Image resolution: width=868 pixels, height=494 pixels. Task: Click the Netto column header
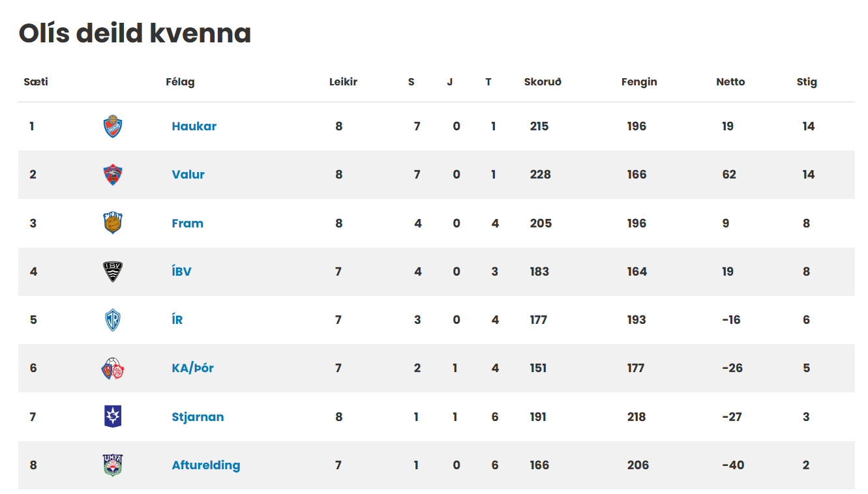(730, 82)
